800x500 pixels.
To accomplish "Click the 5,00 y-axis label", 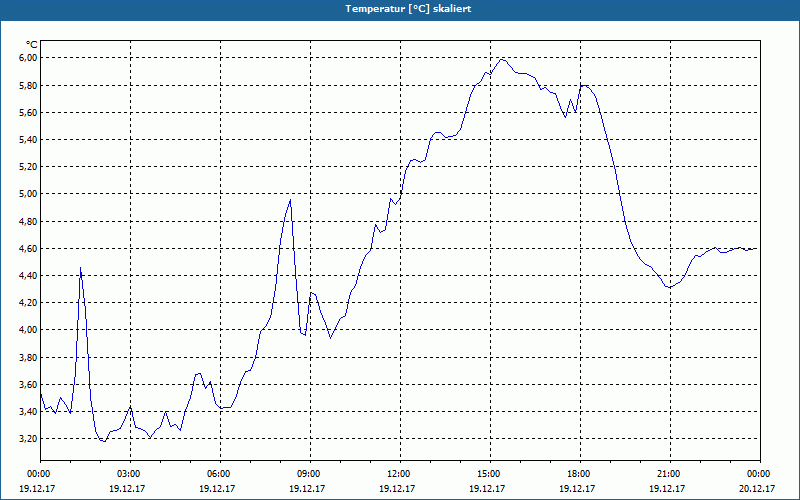I will [29, 194].
